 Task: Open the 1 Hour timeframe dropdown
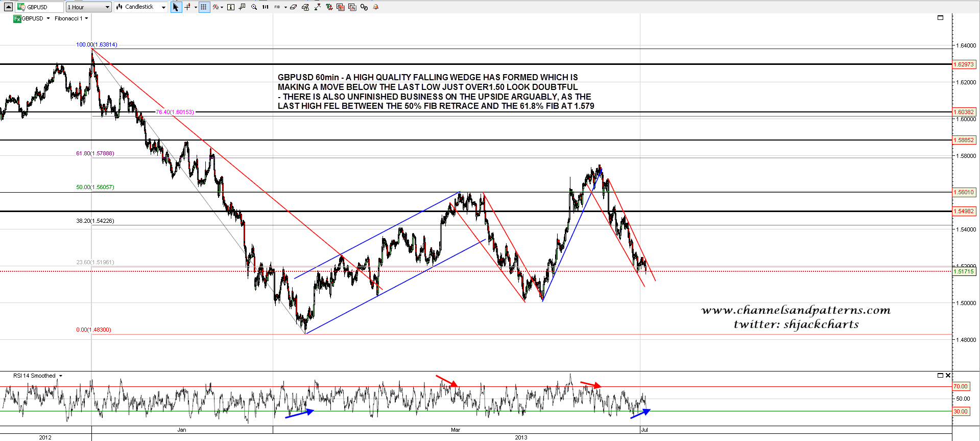point(89,7)
